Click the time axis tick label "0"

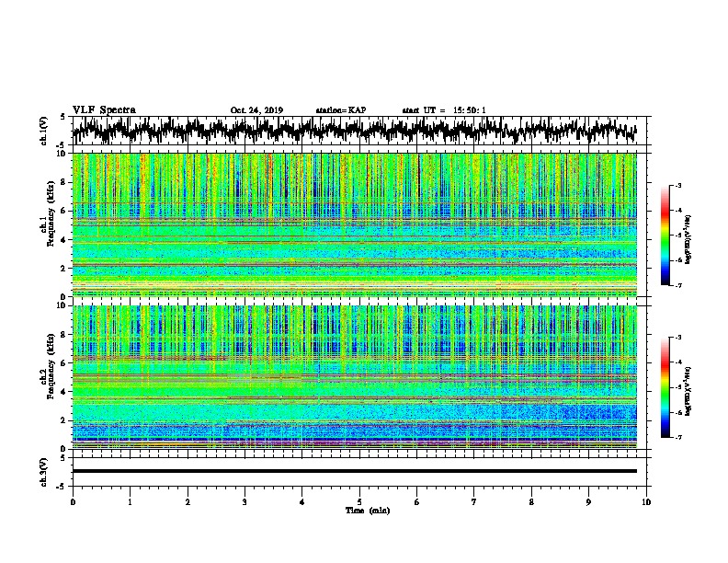[73, 502]
